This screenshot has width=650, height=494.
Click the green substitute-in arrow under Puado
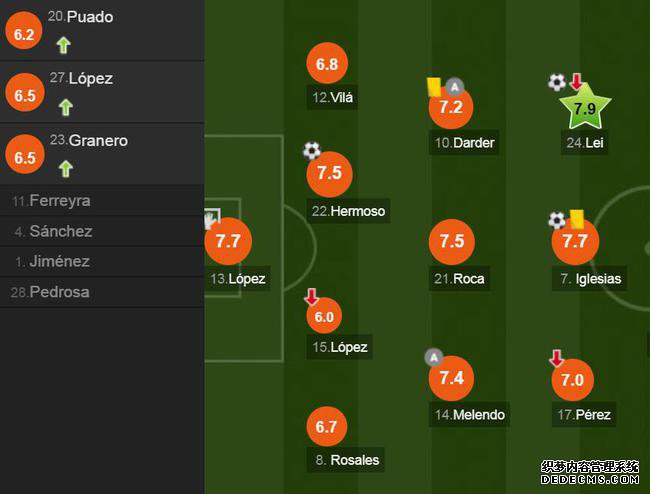click(63, 45)
